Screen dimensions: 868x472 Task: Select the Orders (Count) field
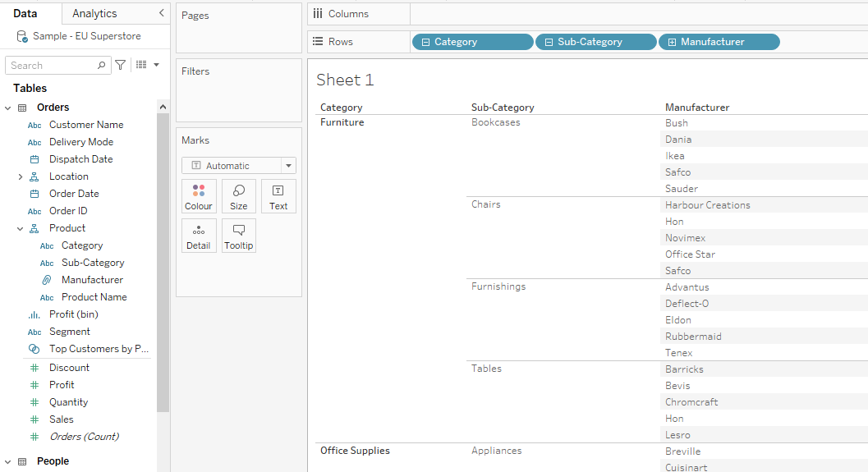84,437
